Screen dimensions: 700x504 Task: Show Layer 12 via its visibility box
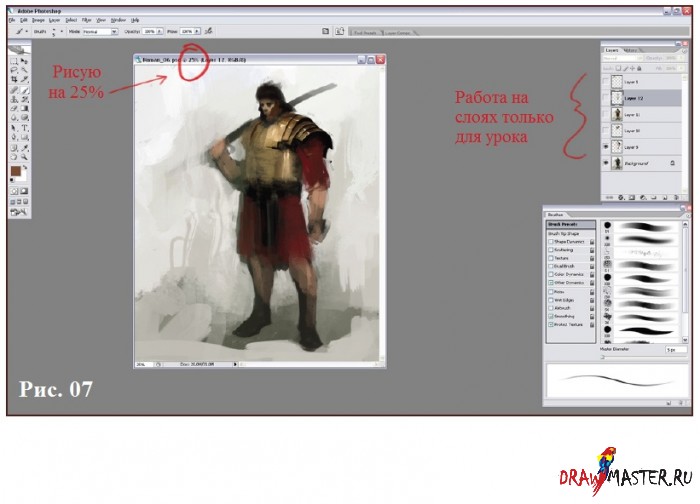605,97
